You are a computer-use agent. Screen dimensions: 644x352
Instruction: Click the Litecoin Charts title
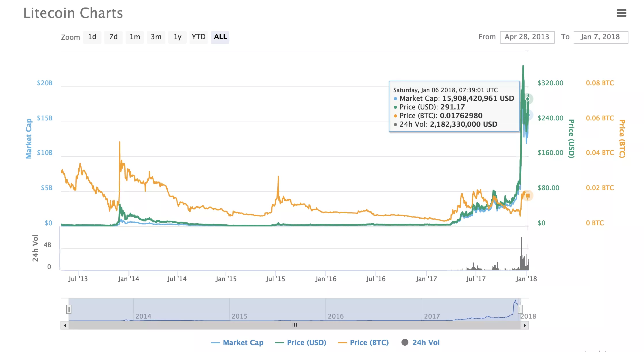click(x=73, y=13)
